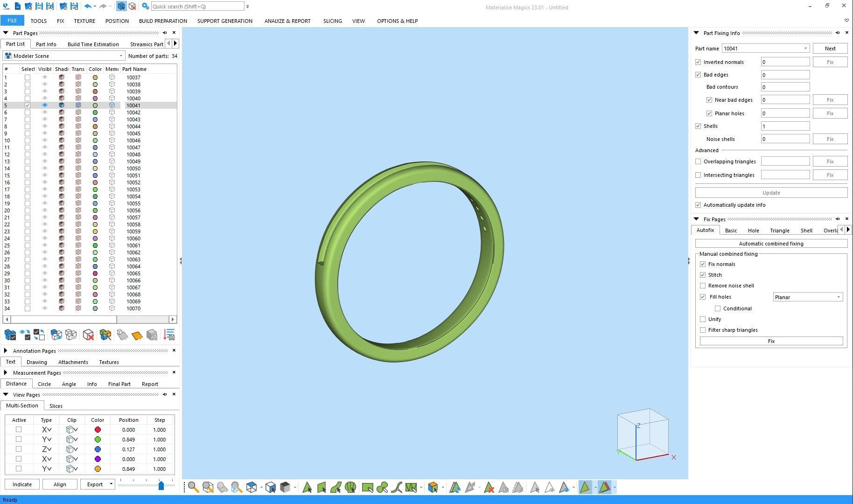This screenshot has width=853, height=504.
Task: Click the blue section slider handle
Action: pyautogui.click(x=161, y=485)
